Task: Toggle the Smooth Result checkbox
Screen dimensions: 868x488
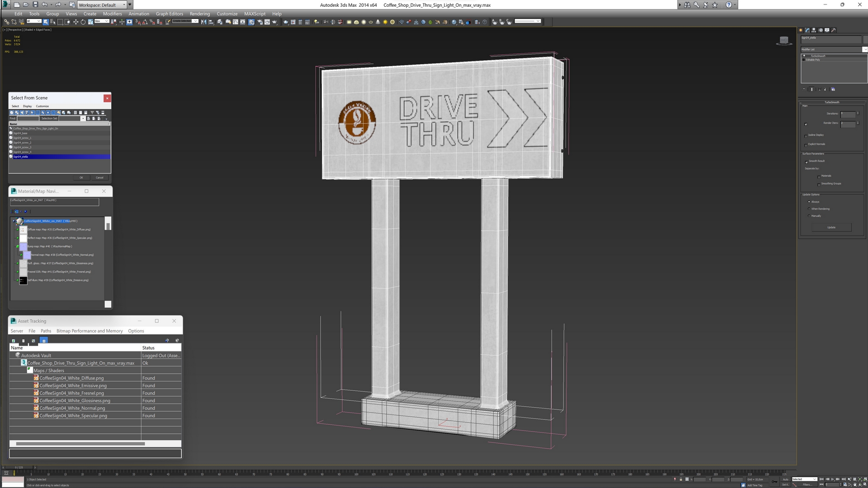Action: pyautogui.click(x=806, y=161)
